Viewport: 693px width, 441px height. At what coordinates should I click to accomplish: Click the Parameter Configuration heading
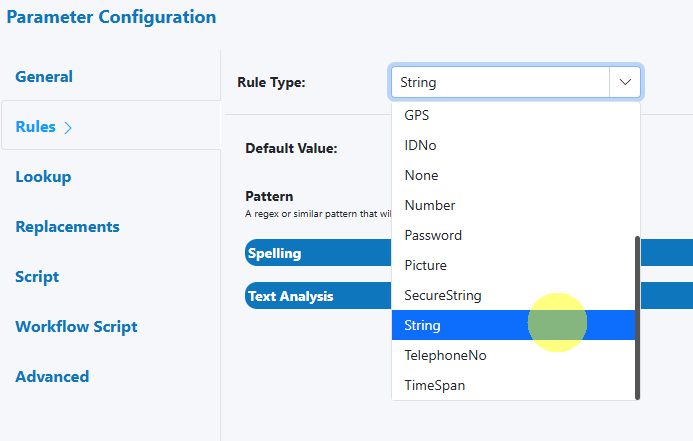coord(111,17)
